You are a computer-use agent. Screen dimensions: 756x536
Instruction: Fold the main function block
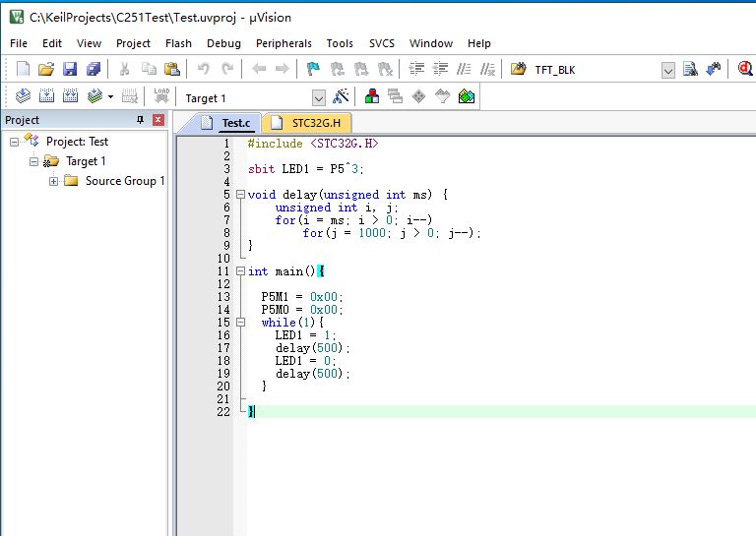coord(240,271)
